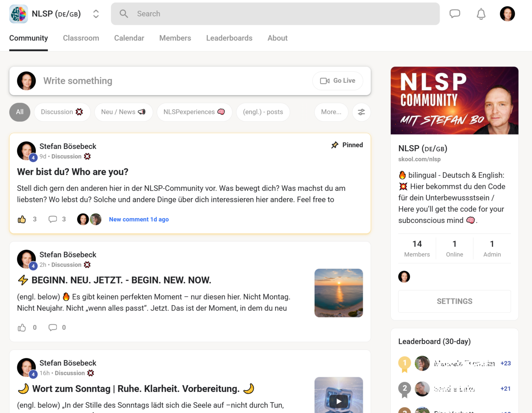Open comments on 'BEGINN. NEU. JETZT.' post
Viewport: 532px width, 413px height.
(x=53, y=328)
